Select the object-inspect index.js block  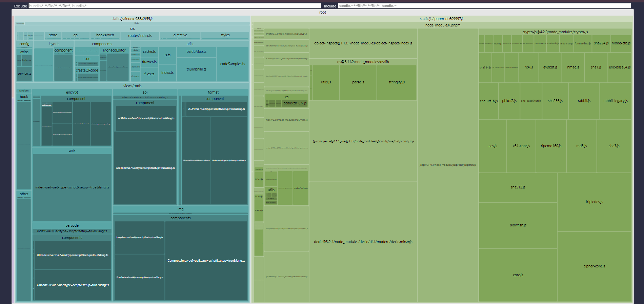[363, 43]
